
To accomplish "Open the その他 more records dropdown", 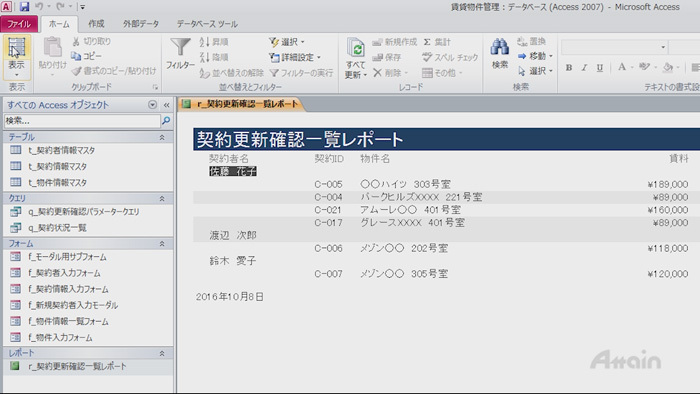I will coord(442,73).
